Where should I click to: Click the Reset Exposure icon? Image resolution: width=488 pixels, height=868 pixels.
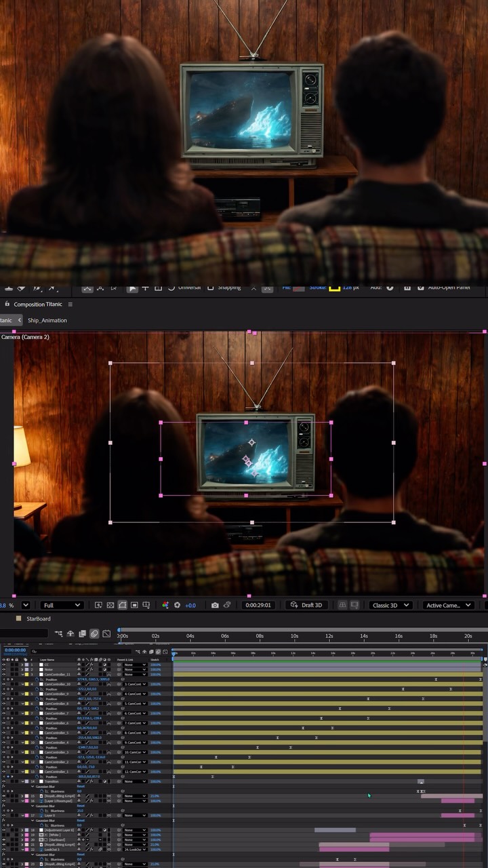177,605
